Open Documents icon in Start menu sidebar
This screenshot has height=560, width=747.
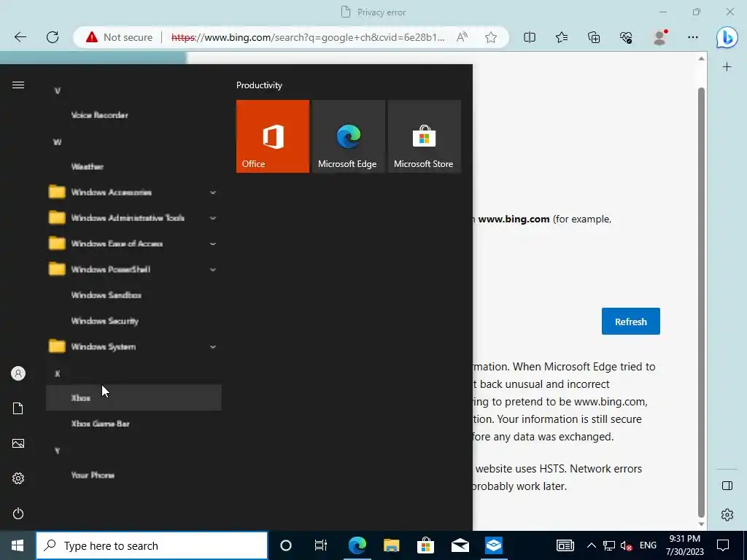pyautogui.click(x=18, y=408)
